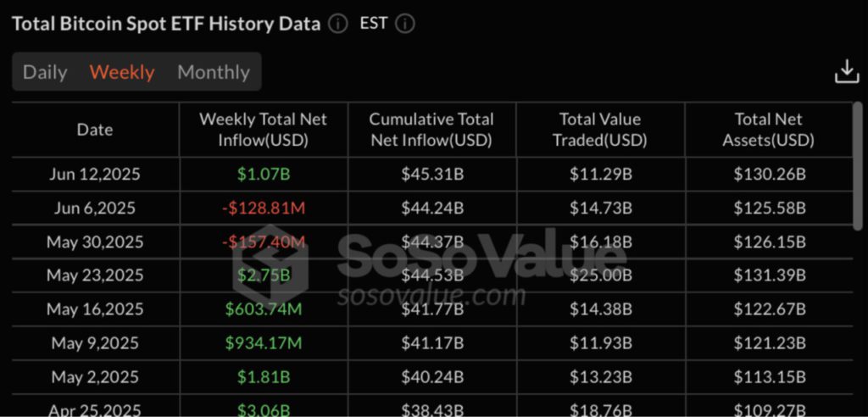Click the $130.26B total net assets
This screenshot has height=417, width=868.
(769, 175)
